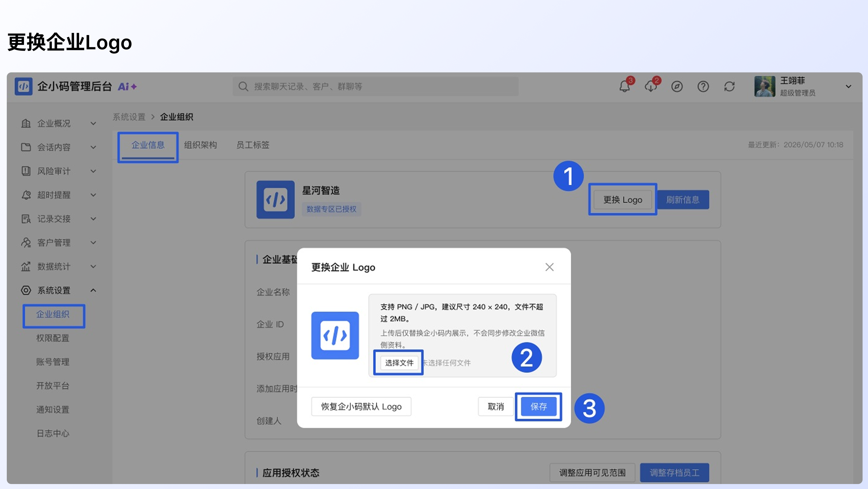
Task: Open the user account dropdown arrow
Action: pyautogui.click(x=849, y=87)
